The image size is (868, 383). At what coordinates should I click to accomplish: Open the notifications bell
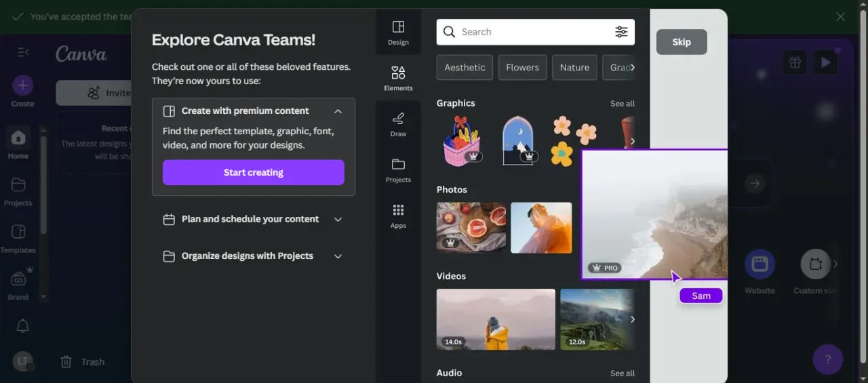[x=22, y=326]
